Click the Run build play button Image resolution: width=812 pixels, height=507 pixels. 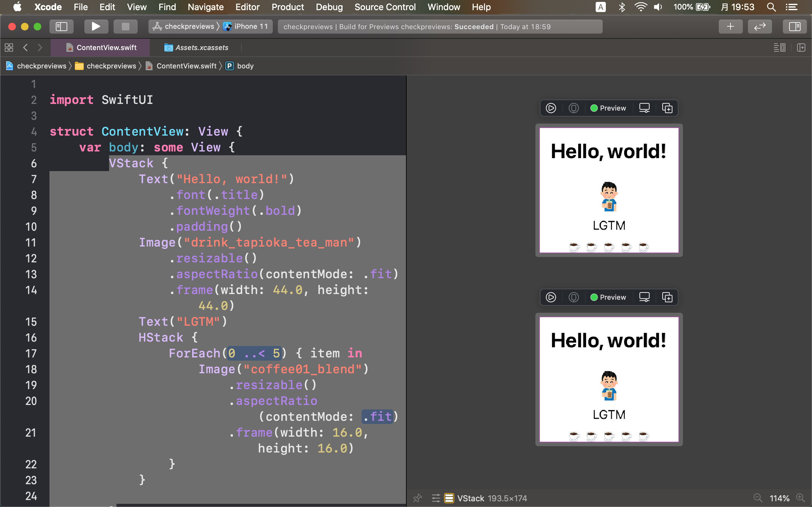(96, 27)
